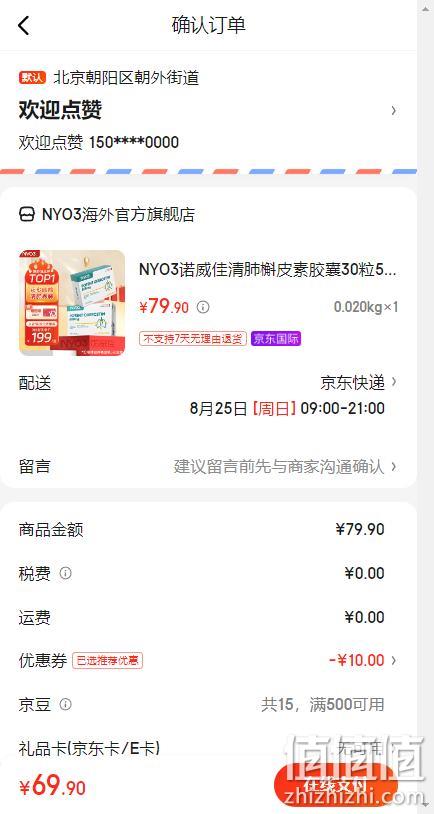View tax fee info icon next to 税费
Image resolution: width=434 pixels, height=814 pixels.
[65, 574]
